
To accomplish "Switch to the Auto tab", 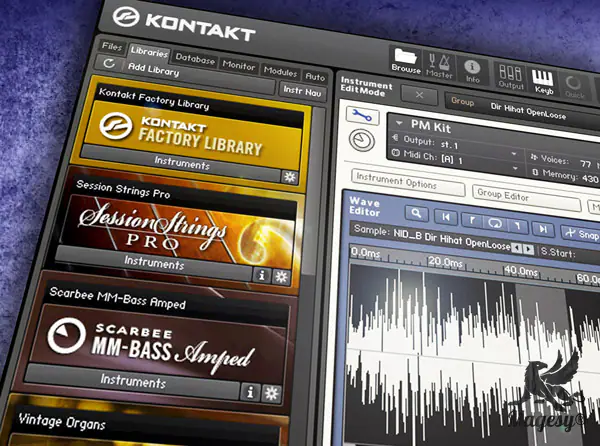I will (315, 77).
